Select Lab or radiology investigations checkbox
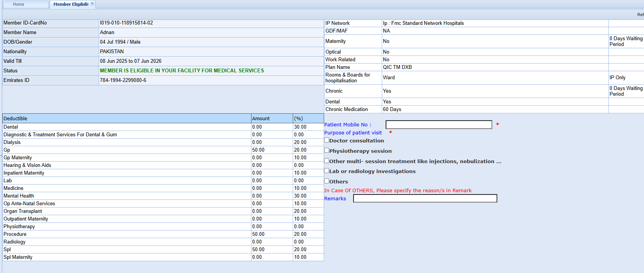Image resolution: width=644 pixels, height=273 pixels. pos(327,171)
